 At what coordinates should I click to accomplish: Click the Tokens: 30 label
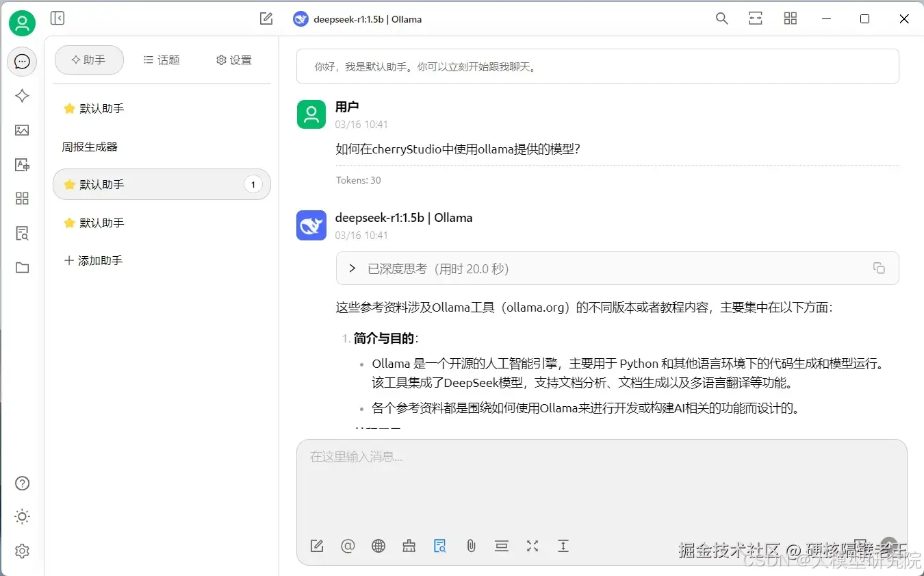[x=358, y=180]
